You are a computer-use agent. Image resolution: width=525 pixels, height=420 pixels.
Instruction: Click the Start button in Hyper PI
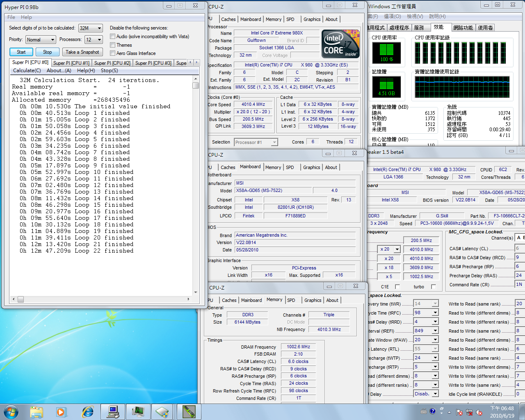click(21, 52)
